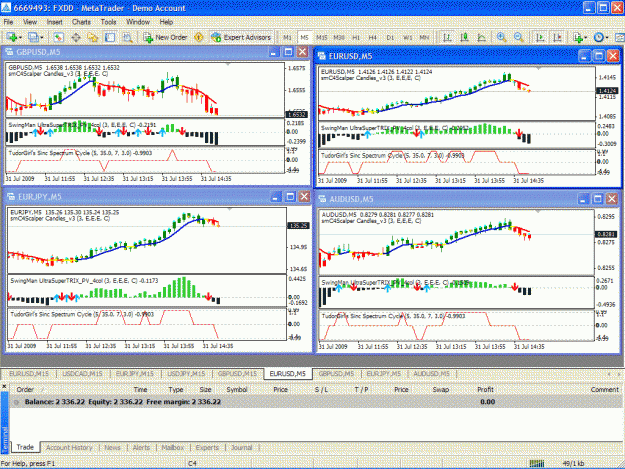
Task: Open the Insert menu
Action: 55,22
